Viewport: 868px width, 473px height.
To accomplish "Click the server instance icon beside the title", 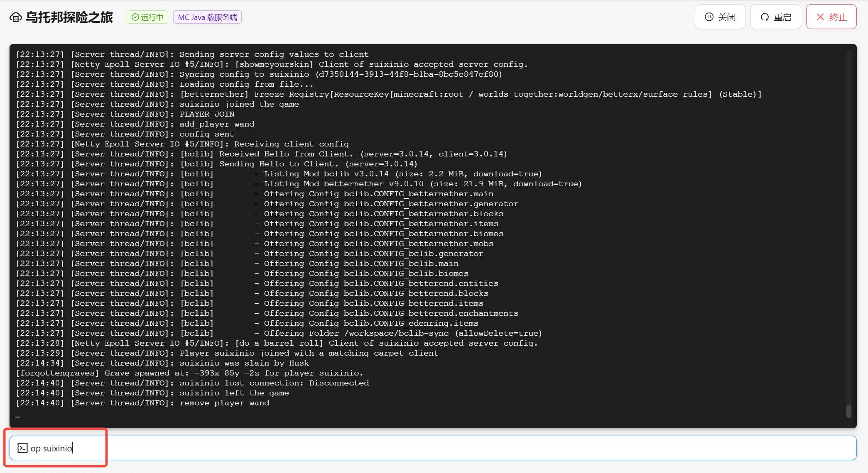I will point(16,17).
